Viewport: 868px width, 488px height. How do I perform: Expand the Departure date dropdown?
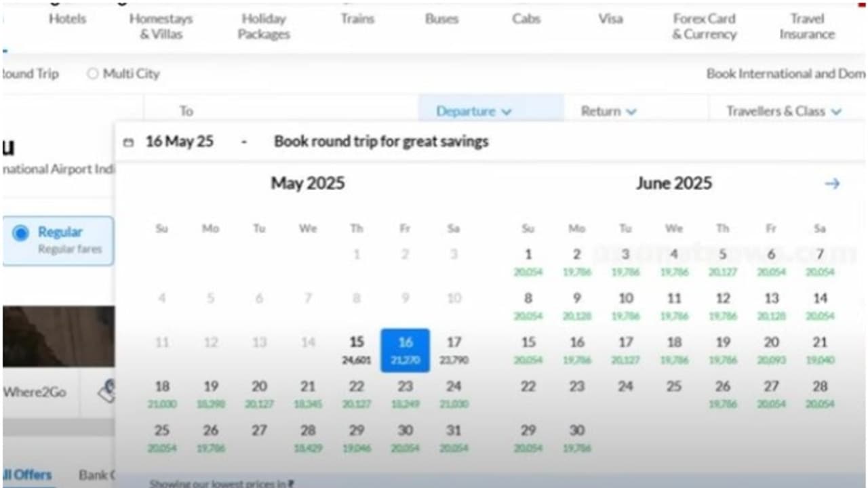click(x=473, y=111)
